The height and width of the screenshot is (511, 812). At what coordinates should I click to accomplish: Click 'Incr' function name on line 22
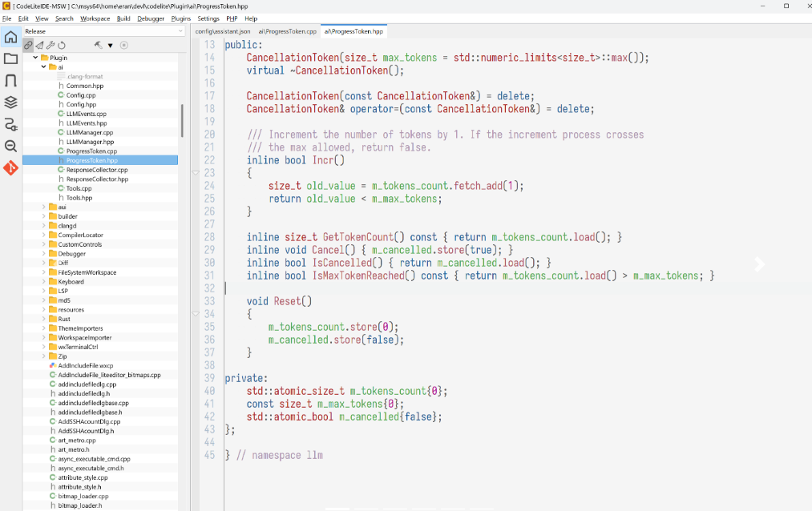[x=322, y=160]
